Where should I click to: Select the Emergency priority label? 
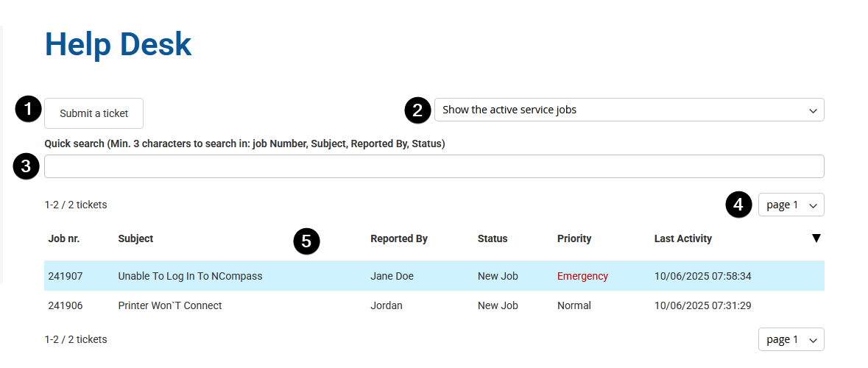[x=582, y=276]
